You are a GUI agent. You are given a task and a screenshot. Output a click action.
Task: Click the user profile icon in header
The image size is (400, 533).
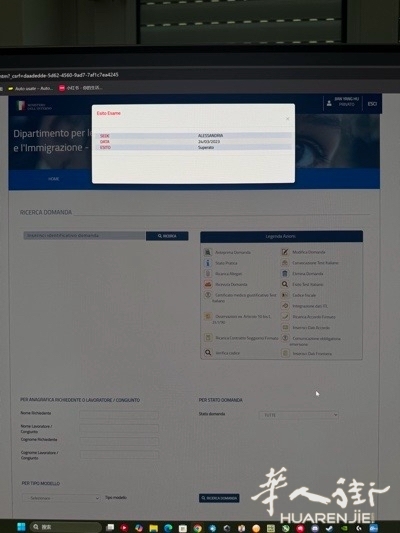point(329,103)
